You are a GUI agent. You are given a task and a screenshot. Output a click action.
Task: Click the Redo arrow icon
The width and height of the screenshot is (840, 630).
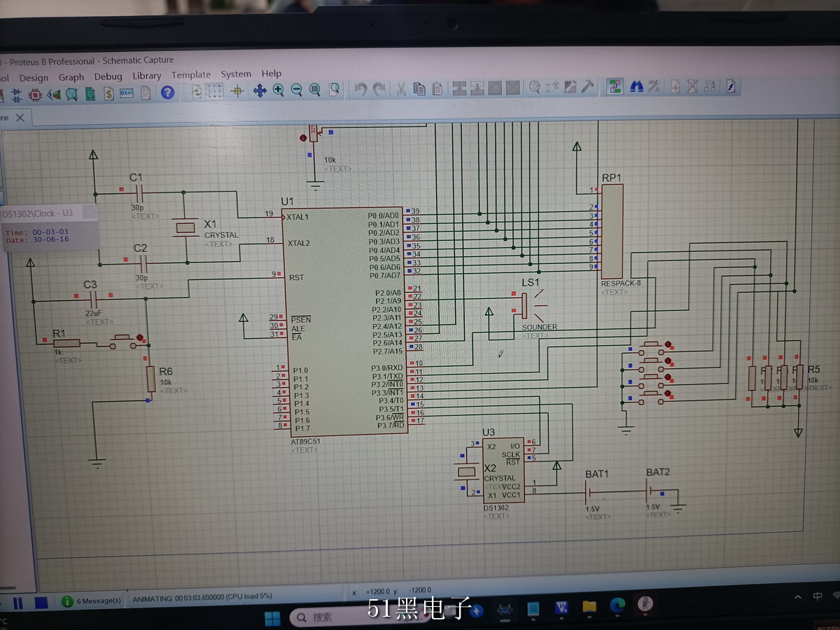click(x=380, y=89)
